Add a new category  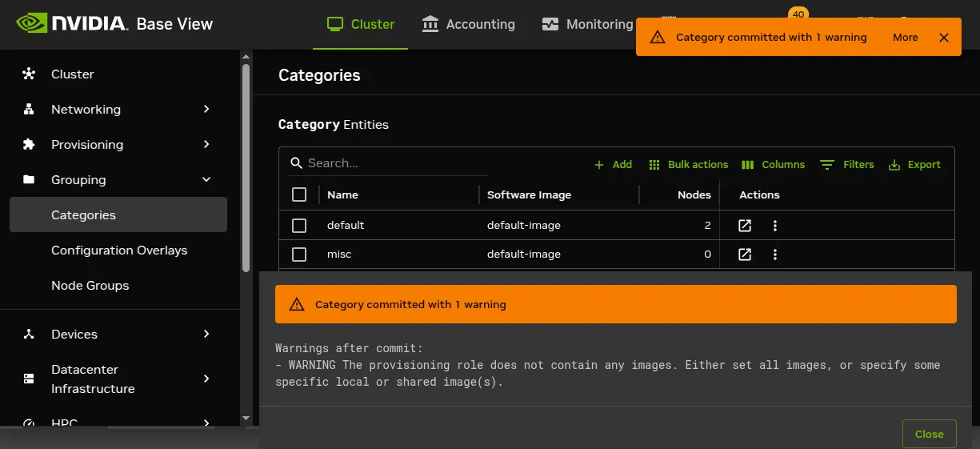click(x=614, y=164)
